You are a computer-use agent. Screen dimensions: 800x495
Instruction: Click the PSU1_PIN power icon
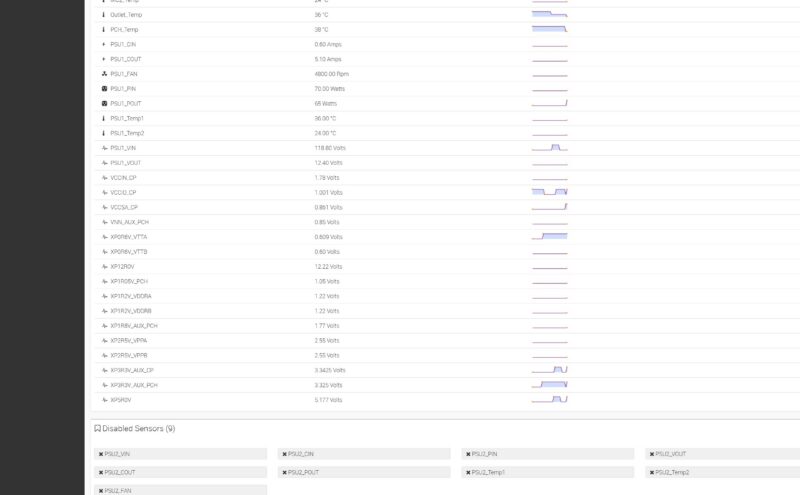click(104, 89)
